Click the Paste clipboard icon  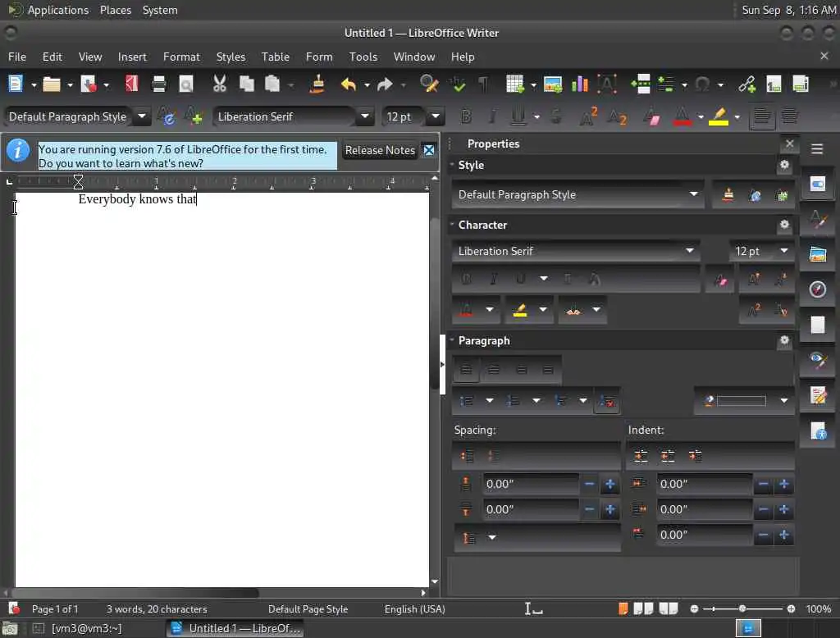[x=272, y=84]
